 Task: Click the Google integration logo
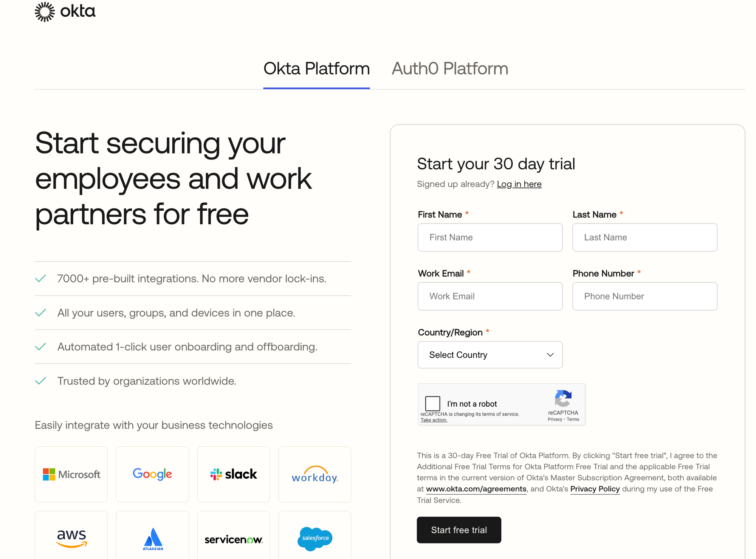pos(152,474)
